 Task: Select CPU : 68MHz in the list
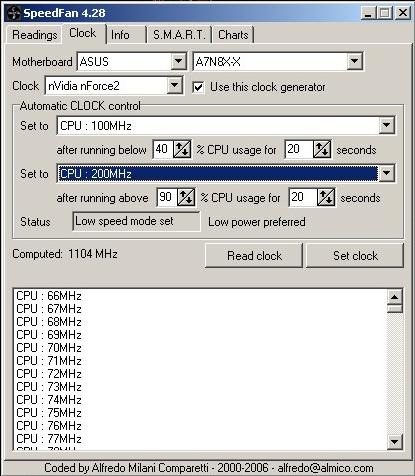pyautogui.click(x=49, y=322)
